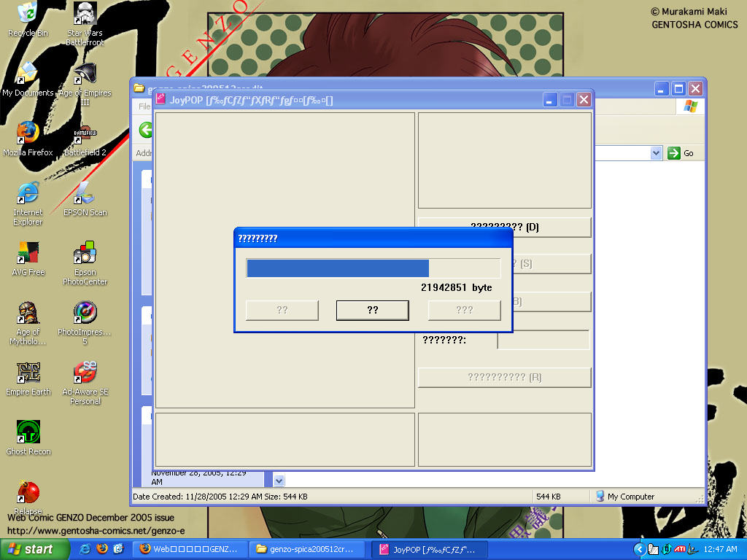
Task: Open the Battlefield 2 desktop icon
Action: coord(85,135)
